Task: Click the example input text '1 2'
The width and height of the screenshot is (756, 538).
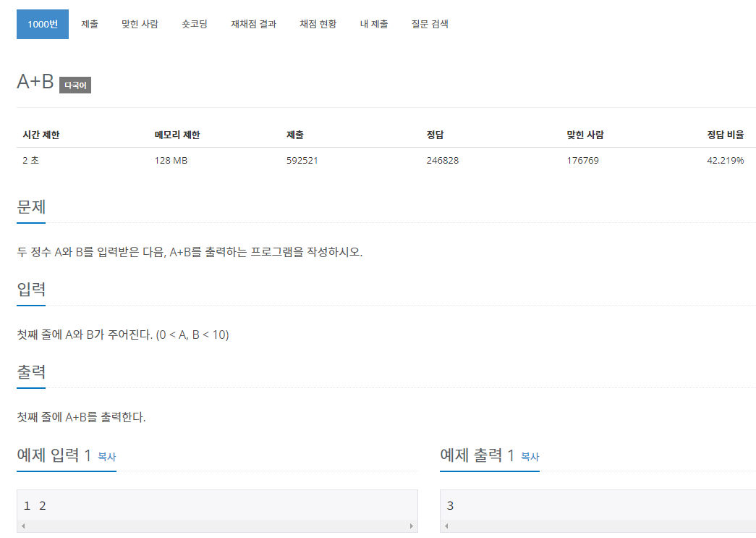Action: [35, 505]
